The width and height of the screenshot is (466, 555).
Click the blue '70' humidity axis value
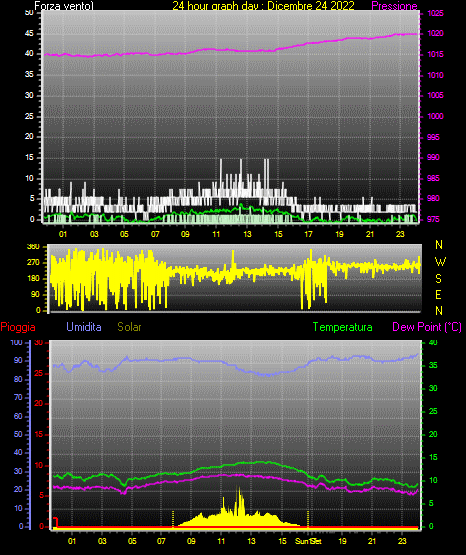pos(18,397)
